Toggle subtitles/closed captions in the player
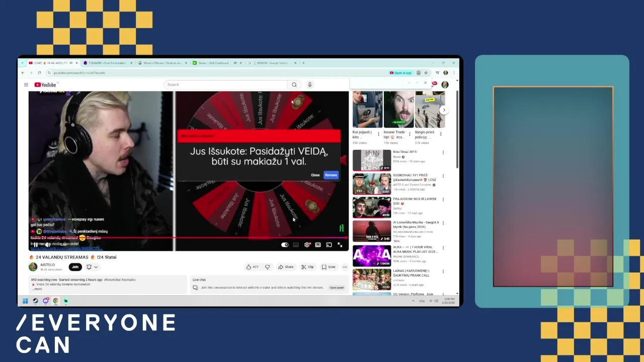 (x=296, y=245)
